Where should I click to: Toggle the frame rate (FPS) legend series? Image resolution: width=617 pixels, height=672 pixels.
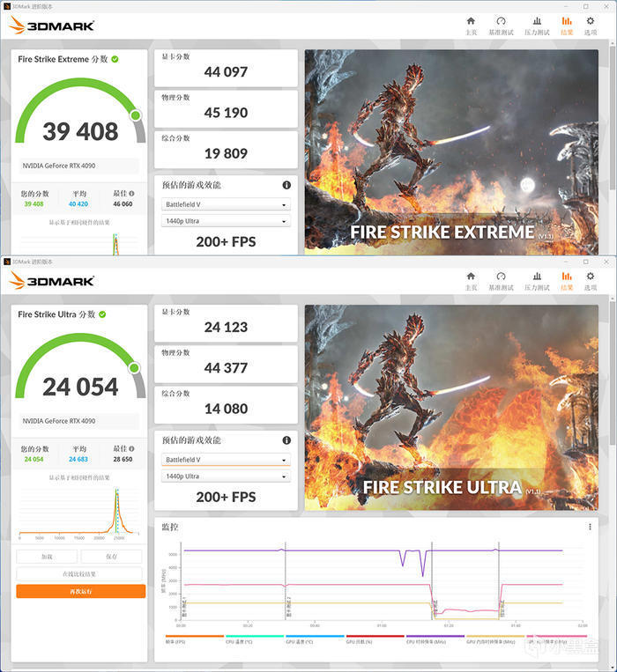point(194,639)
